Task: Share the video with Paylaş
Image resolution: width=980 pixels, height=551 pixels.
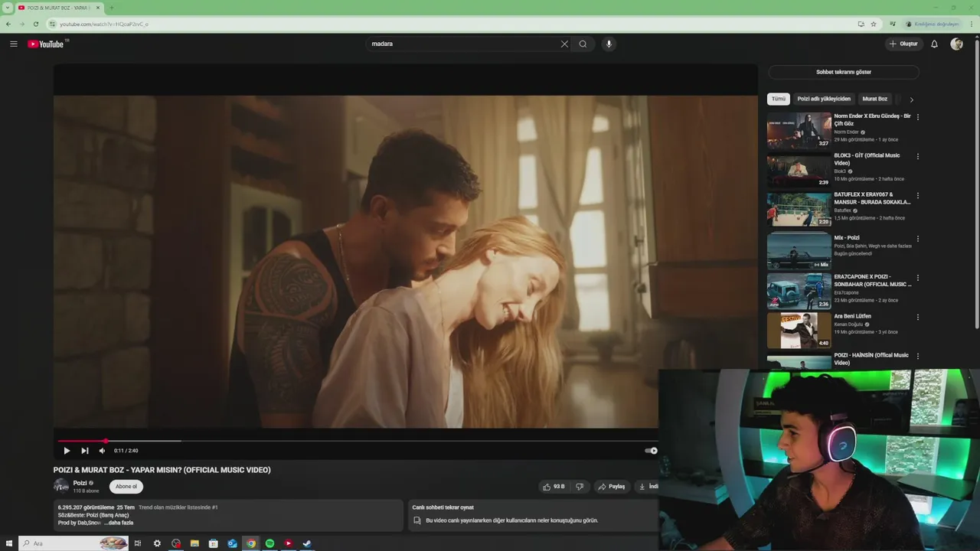Action: (612, 487)
